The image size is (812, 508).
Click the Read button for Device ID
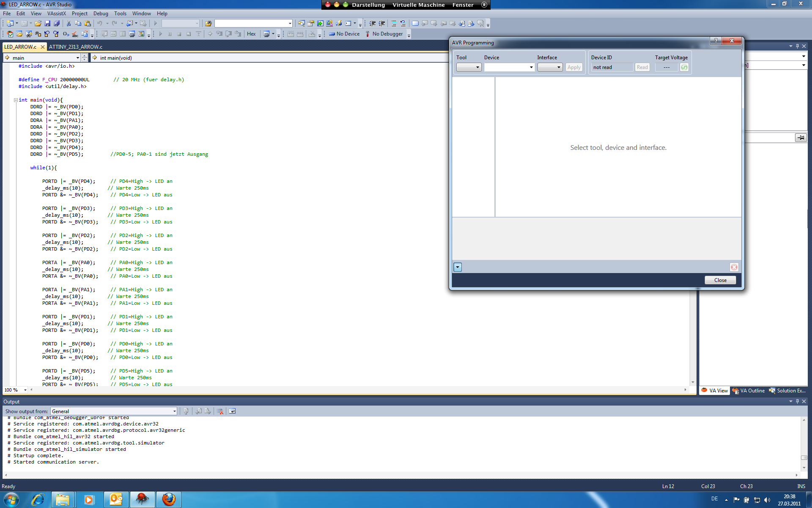[x=642, y=67]
